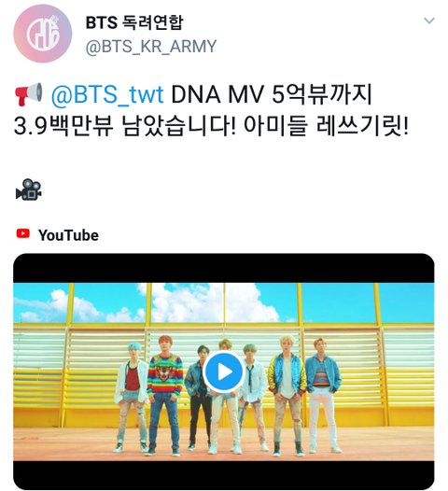Click the rightmost member in blue jacket
448x491 pixels.
pyautogui.click(x=322, y=395)
